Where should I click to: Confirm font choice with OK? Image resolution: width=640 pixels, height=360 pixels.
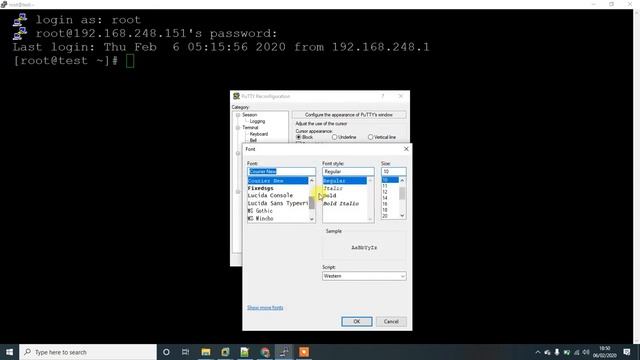pos(357,322)
